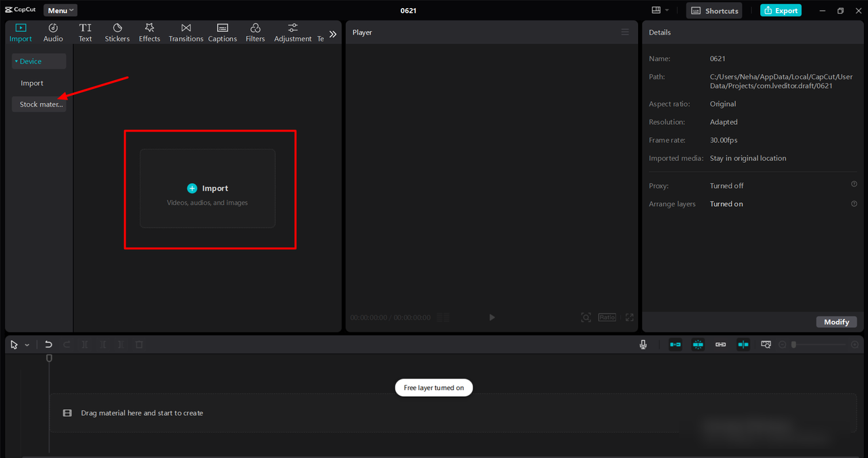
Task: Zoom out the timeline
Action: pos(782,345)
